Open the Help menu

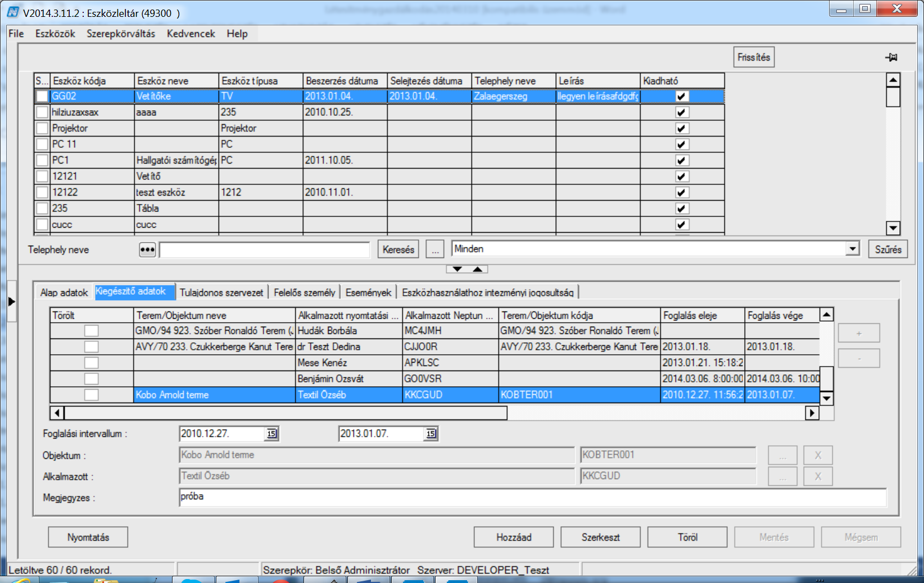click(x=237, y=34)
